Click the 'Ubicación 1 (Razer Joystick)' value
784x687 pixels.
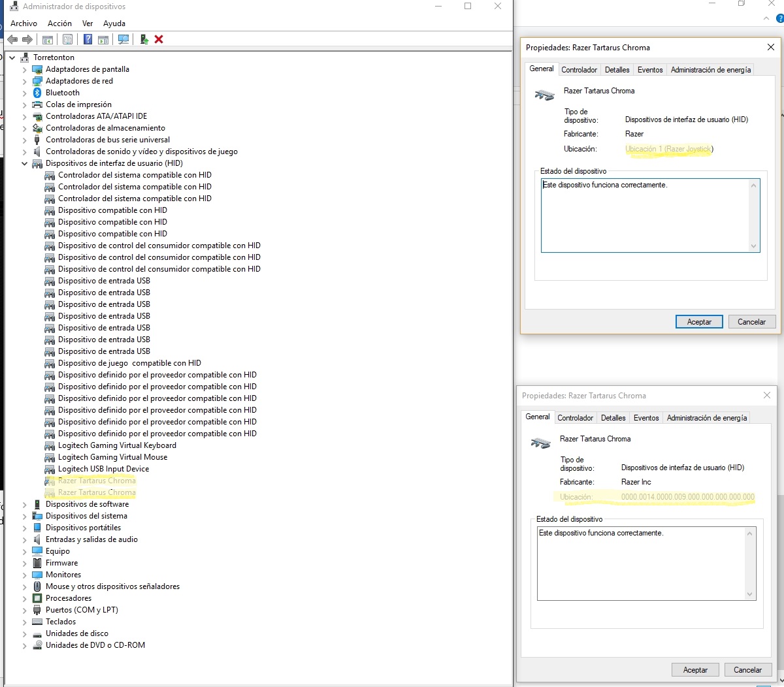[669, 149]
